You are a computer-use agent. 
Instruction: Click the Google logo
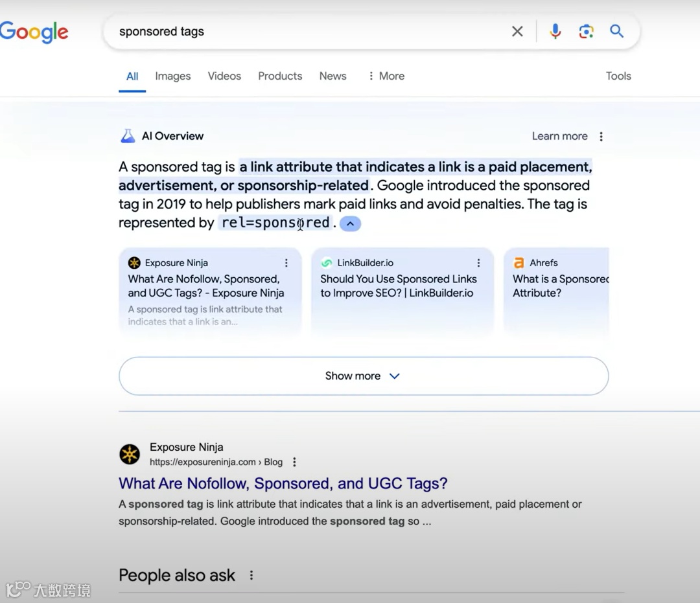[x=34, y=32]
